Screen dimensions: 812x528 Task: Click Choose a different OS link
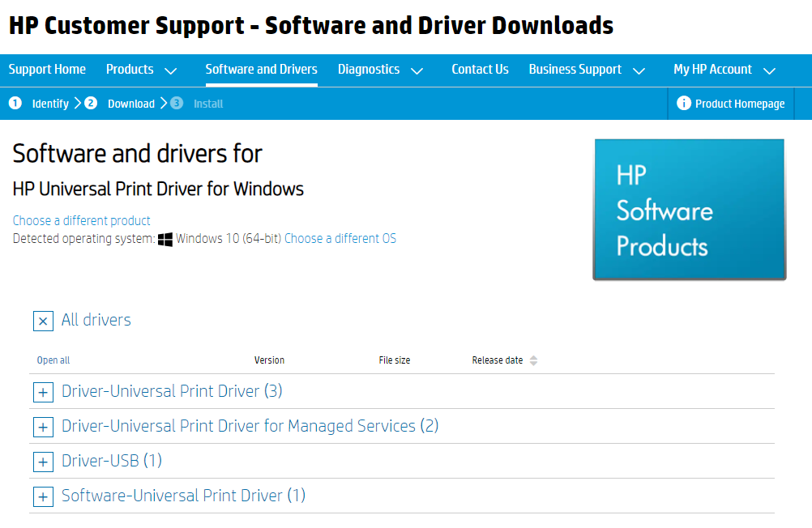[340, 239]
